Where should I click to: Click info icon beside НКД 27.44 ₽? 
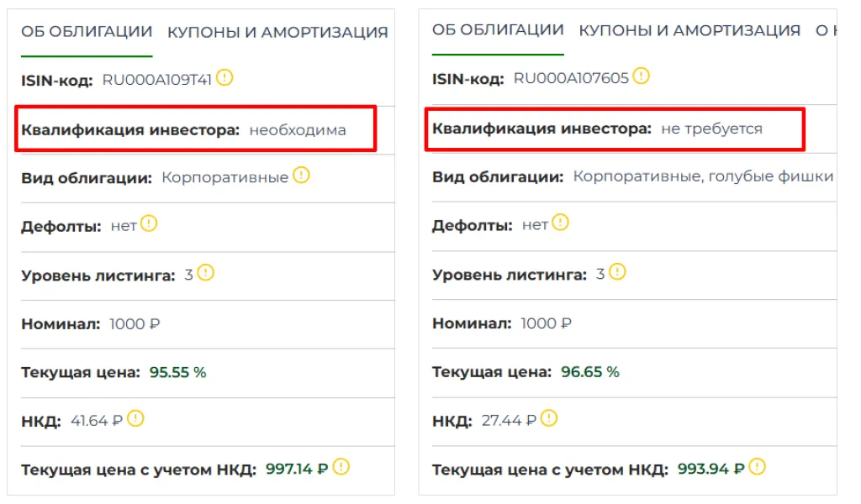[x=548, y=417]
